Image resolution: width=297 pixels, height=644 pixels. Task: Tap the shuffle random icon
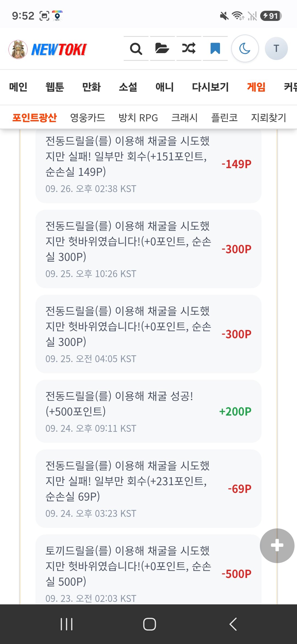tap(189, 49)
